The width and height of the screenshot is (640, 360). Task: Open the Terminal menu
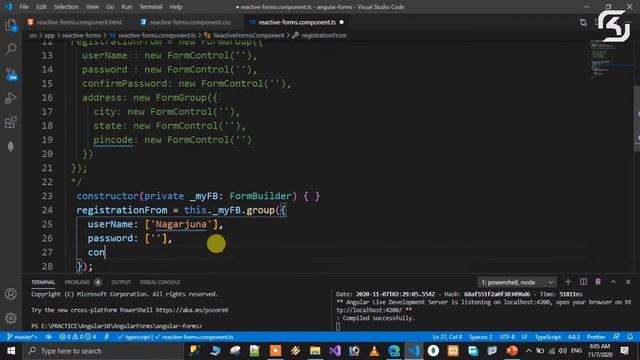[x=151, y=7]
